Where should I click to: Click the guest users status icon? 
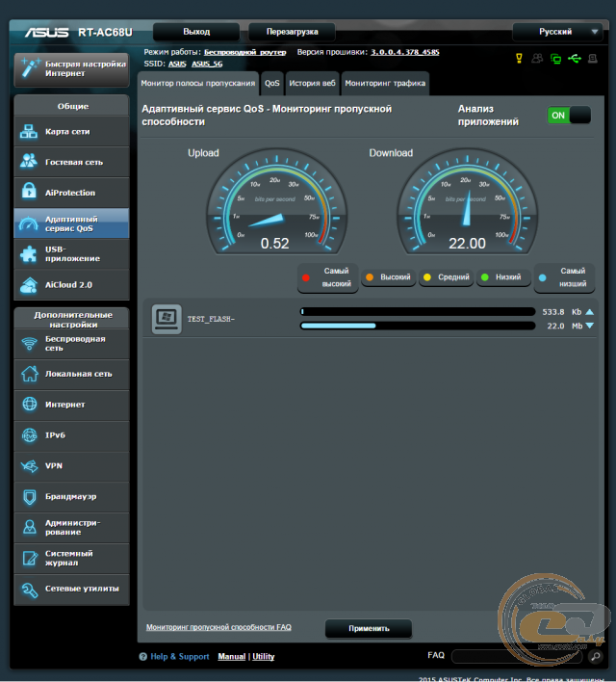(537, 59)
